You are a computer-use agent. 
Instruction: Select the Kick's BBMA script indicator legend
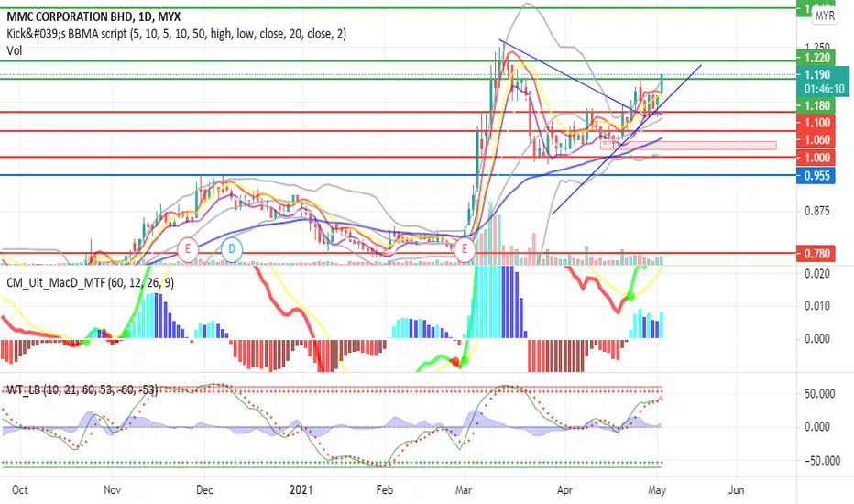(x=177, y=34)
